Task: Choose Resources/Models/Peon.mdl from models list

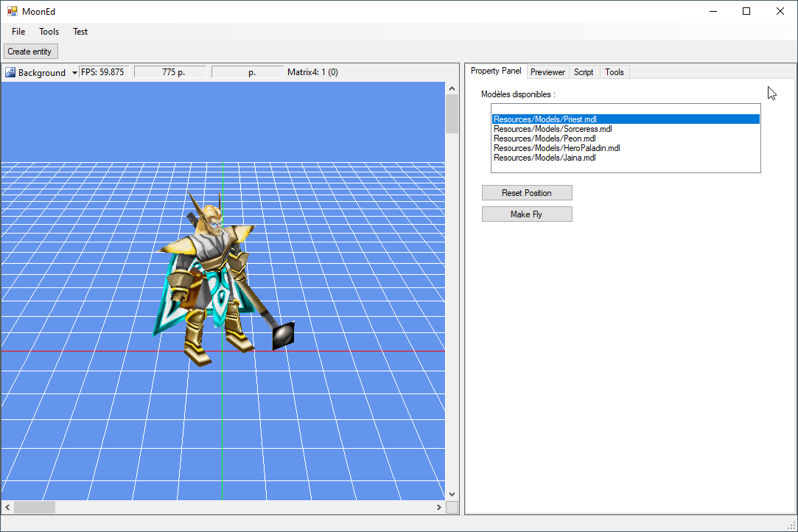Action: tap(545, 139)
